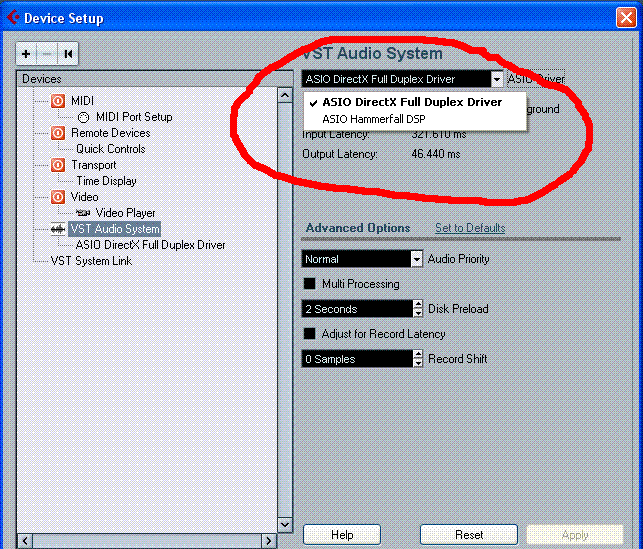This screenshot has height=549, width=643.
Task: Click the VST Audio System icon
Action: click(57, 229)
